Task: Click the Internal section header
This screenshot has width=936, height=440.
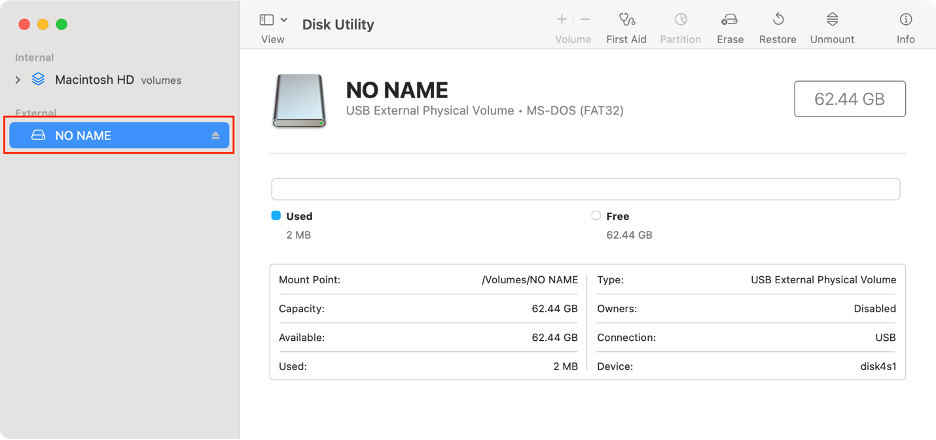Action: coord(34,57)
